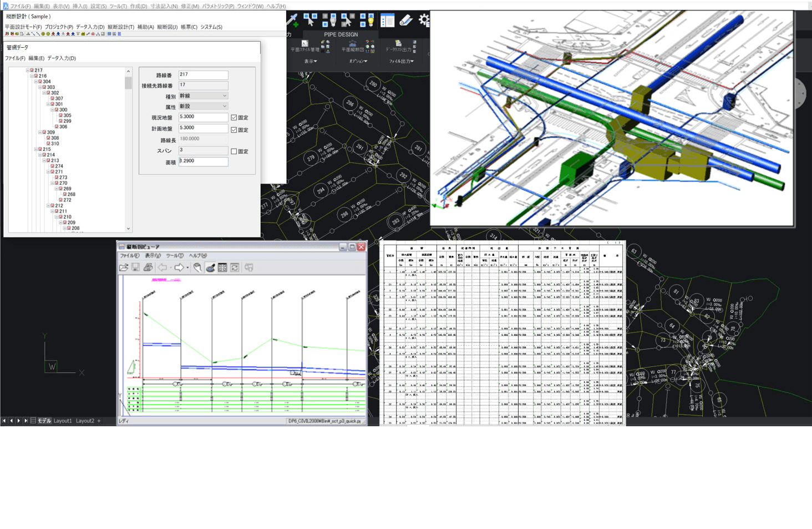The image size is (812, 529).
Task: Click the 平面スタイル管理 ribbon icon
Action: (x=304, y=43)
